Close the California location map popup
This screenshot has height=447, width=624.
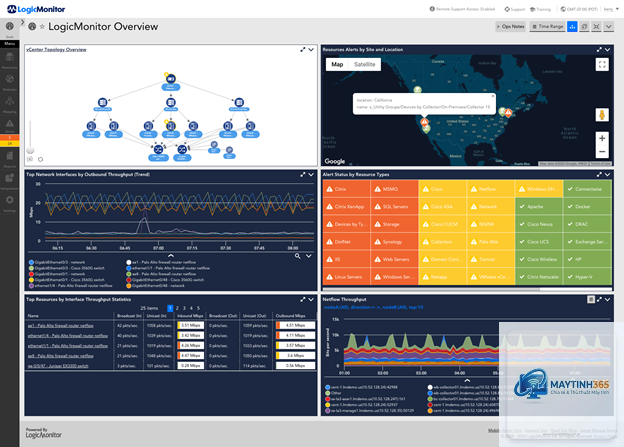pyautogui.click(x=493, y=96)
